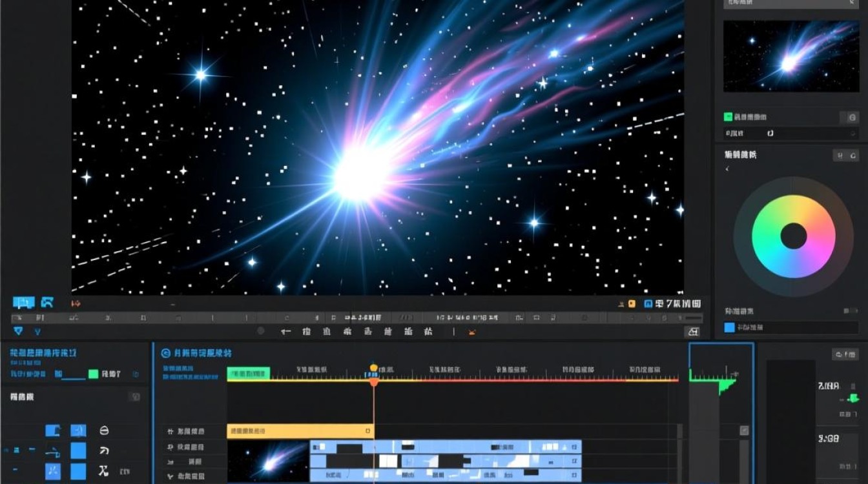Click the comet video preview frame
The width and height of the screenshot is (868, 484).
pos(378,147)
